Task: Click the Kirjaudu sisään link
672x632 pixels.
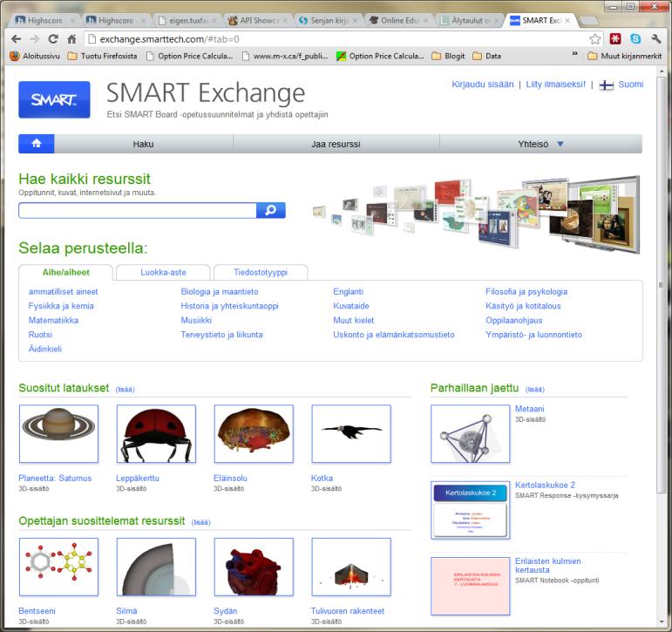Action: coord(483,85)
